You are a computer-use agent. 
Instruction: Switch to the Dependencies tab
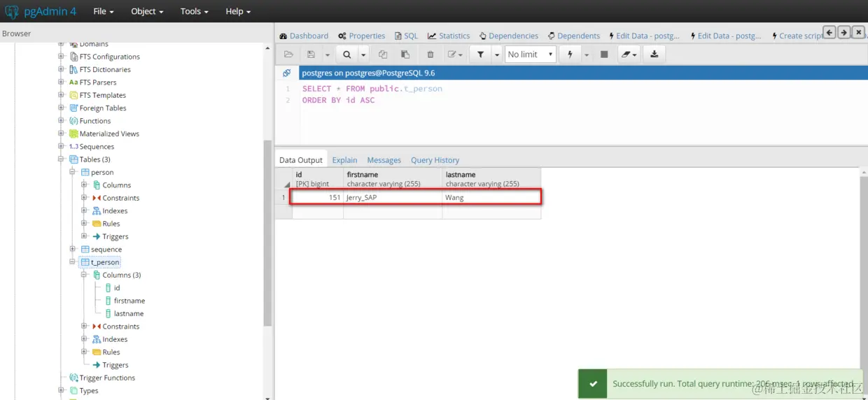[509, 36]
